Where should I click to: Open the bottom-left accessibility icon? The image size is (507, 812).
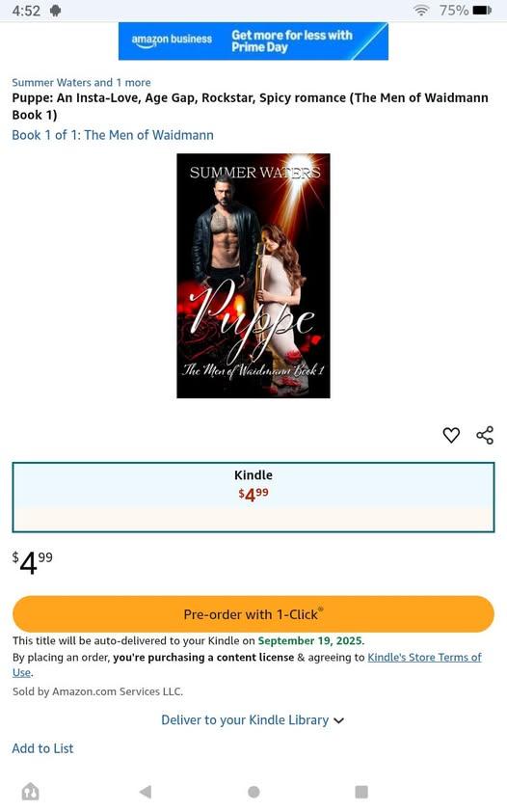[x=30, y=792]
